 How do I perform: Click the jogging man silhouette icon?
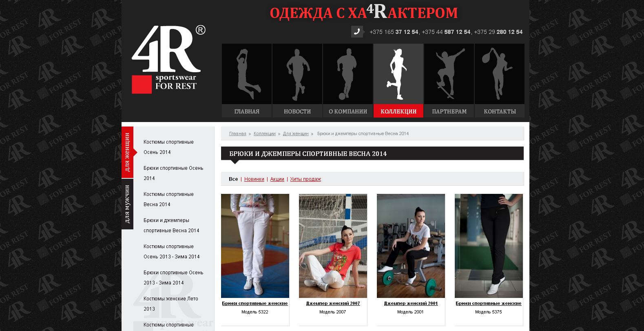pyautogui.click(x=297, y=74)
